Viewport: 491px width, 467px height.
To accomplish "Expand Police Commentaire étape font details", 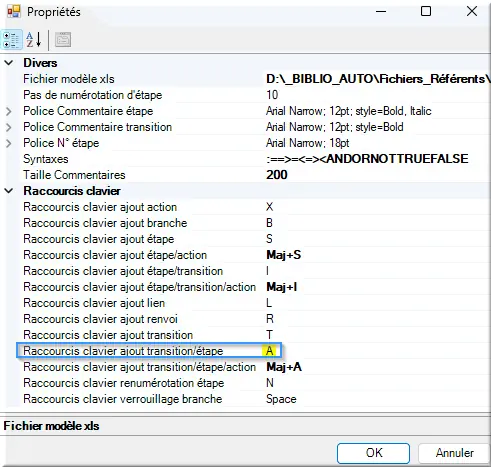I will (x=9, y=111).
